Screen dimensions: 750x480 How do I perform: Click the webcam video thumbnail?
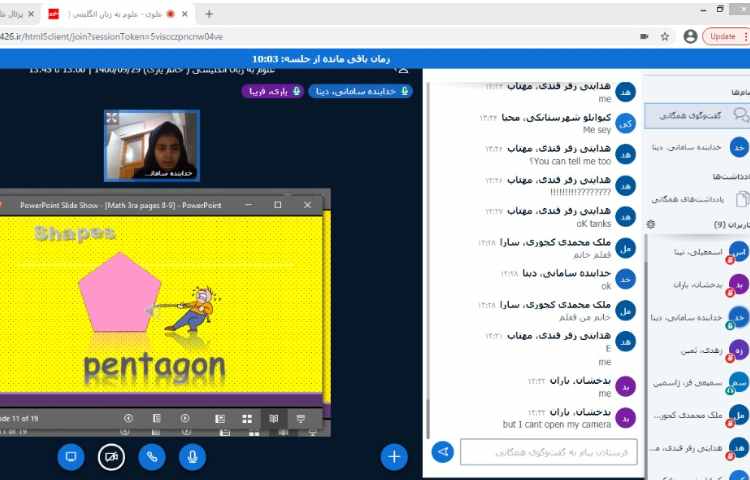[152, 146]
